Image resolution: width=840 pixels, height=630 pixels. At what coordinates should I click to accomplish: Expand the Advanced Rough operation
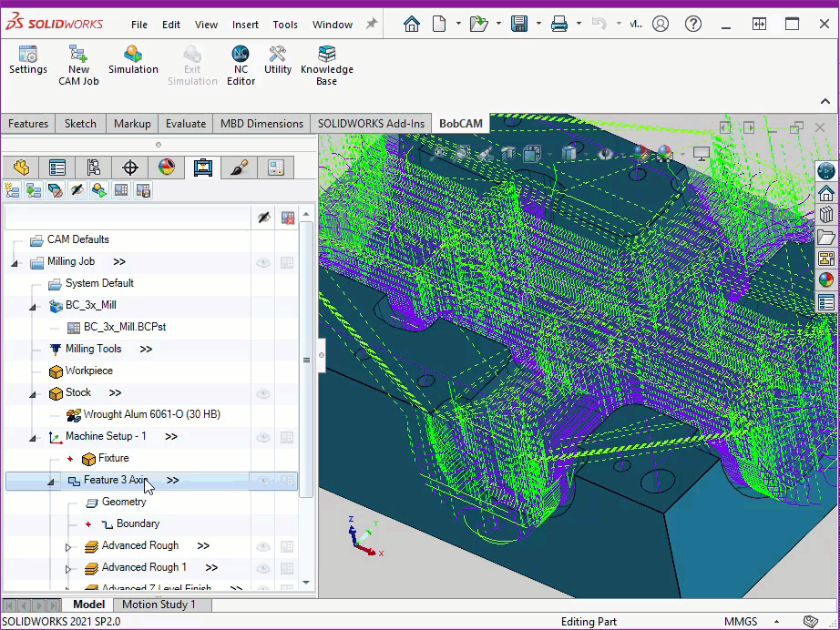coord(68,546)
